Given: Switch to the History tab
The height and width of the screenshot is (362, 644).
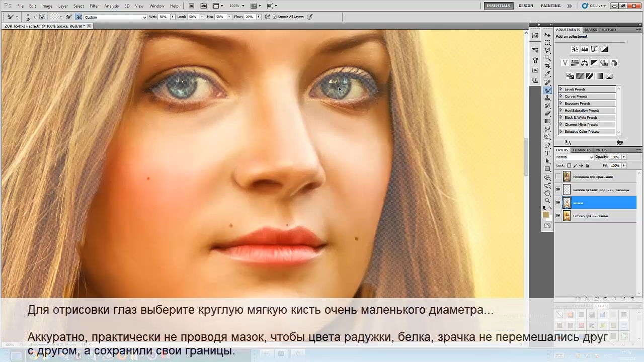Looking at the screenshot, I should coord(609,30).
